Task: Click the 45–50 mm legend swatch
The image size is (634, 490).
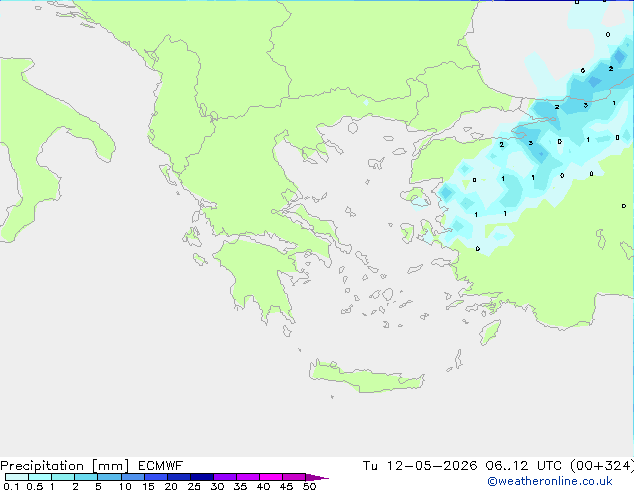Action: click(x=294, y=477)
